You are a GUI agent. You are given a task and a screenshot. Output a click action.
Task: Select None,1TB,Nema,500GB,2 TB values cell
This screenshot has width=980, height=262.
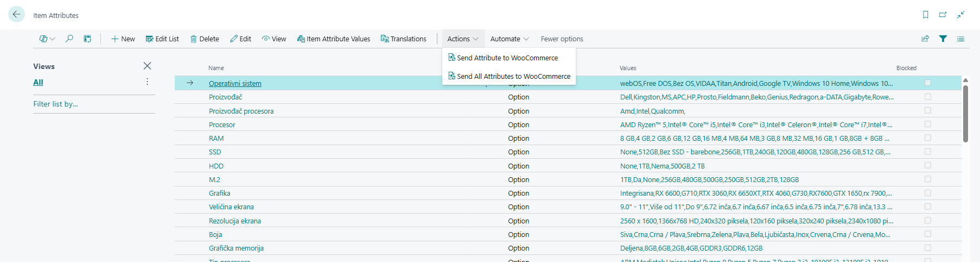[x=663, y=166]
